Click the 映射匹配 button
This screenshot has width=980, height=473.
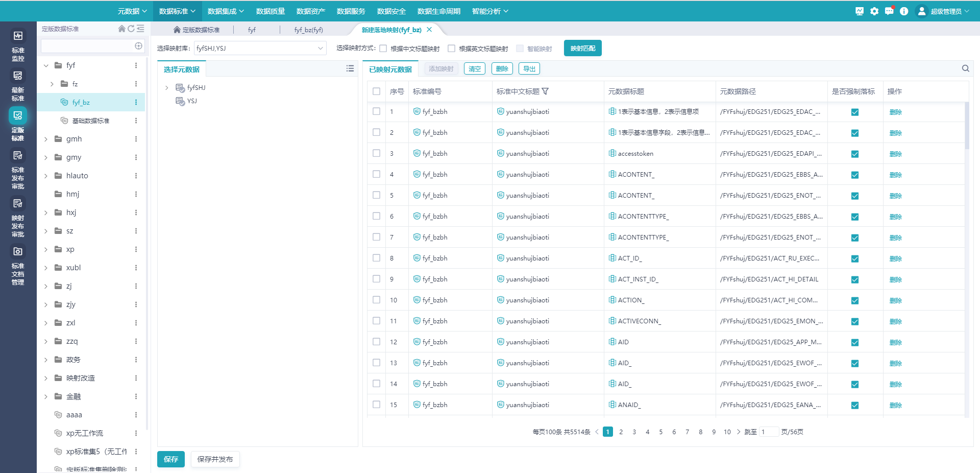pyautogui.click(x=582, y=49)
